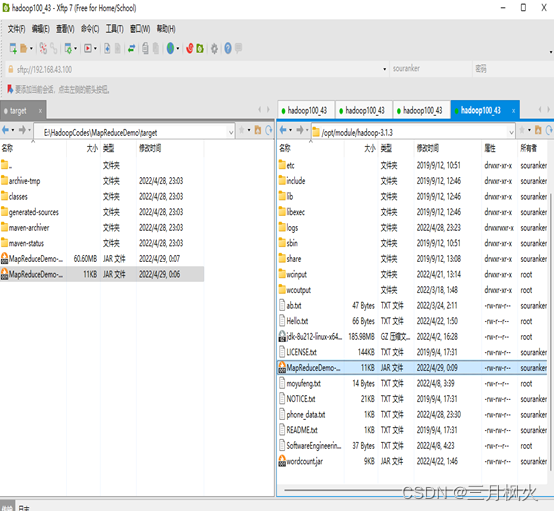
Task: Go forward in the local pane
Action: coord(22,130)
